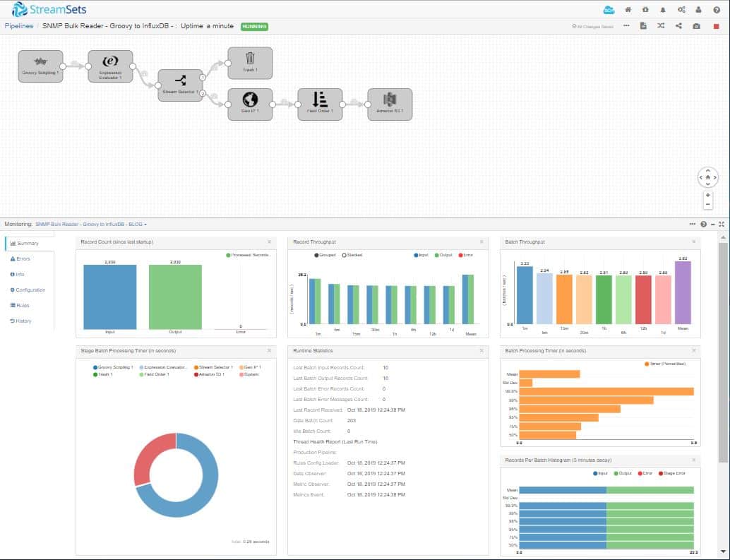This screenshot has width=730, height=560.
Task: Open the overflow menu next to pipeline title
Action: coord(626,25)
